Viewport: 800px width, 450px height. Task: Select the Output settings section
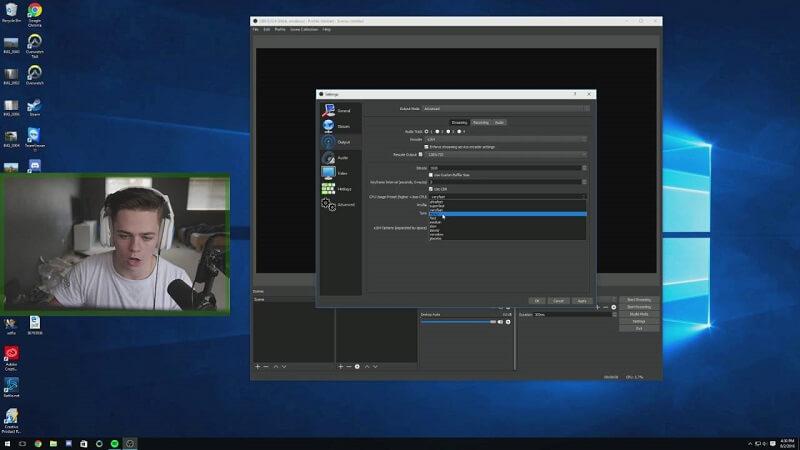pyautogui.click(x=341, y=142)
